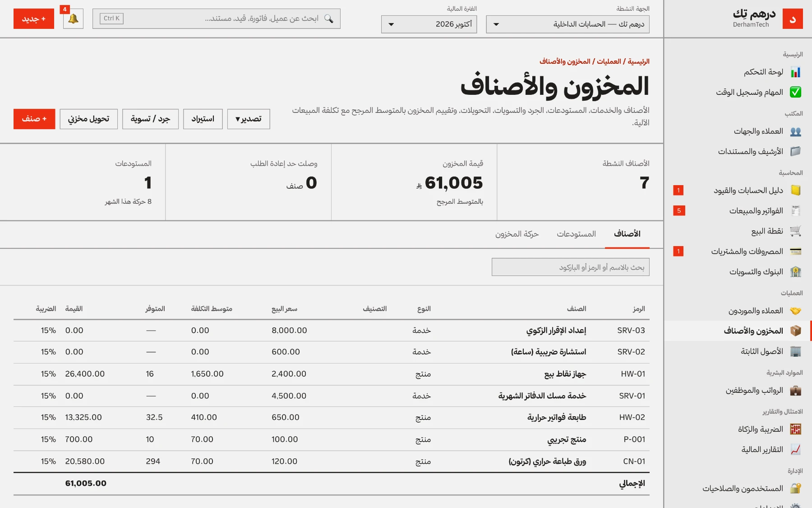Click the item name or barcode search box
The width and height of the screenshot is (812, 508).
click(x=571, y=267)
